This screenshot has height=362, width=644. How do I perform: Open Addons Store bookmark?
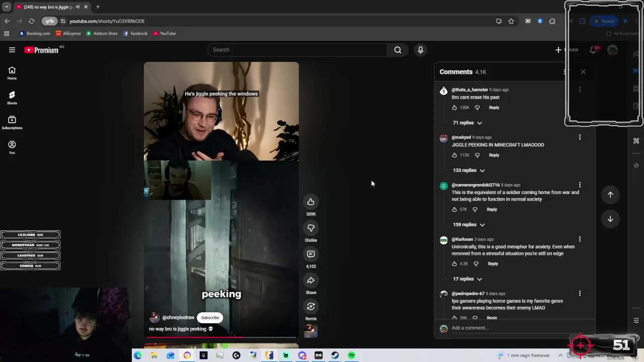pyautogui.click(x=102, y=34)
